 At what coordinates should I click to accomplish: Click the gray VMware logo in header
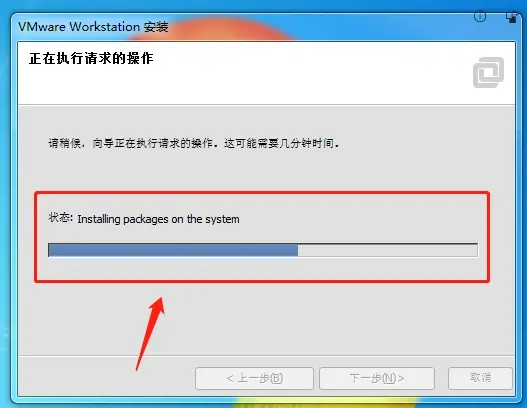[x=488, y=72]
